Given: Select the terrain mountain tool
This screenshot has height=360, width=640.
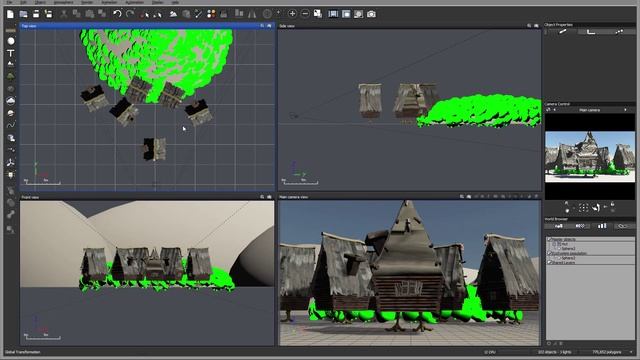Looking at the screenshot, I should pos(11,64).
